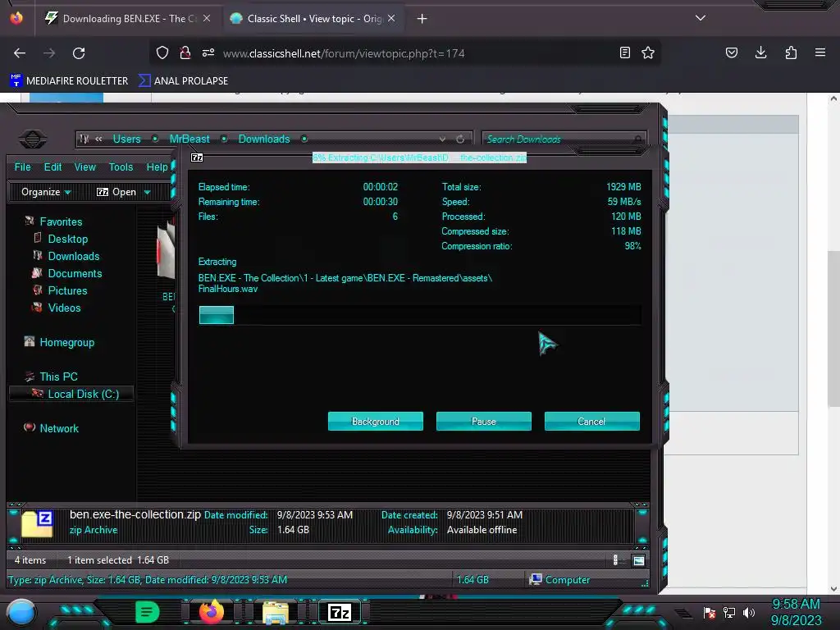The width and height of the screenshot is (840, 630).
Task: Click the Background button in 7-Zip dialog
Action: pyautogui.click(x=376, y=421)
